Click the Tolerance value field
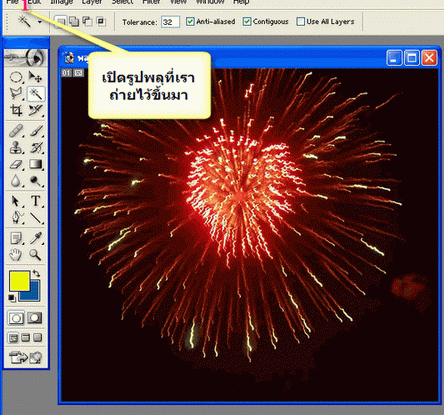This screenshot has width=444, height=415. pyautogui.click(x=170, y=22)
